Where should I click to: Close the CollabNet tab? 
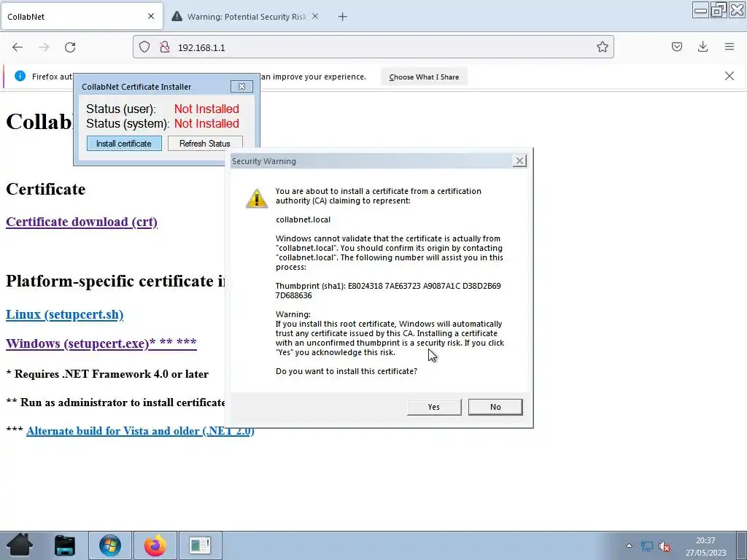pos(151,16)
